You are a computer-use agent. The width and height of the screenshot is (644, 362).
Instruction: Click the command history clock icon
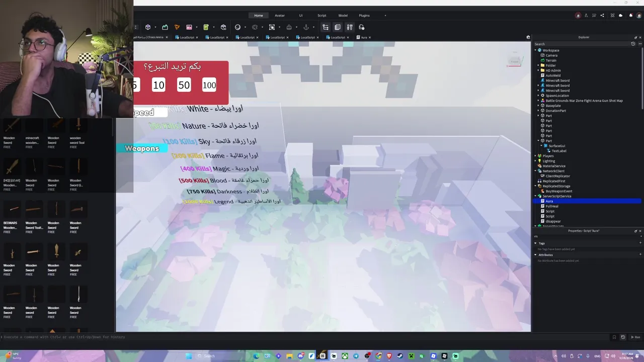(623, 337)
